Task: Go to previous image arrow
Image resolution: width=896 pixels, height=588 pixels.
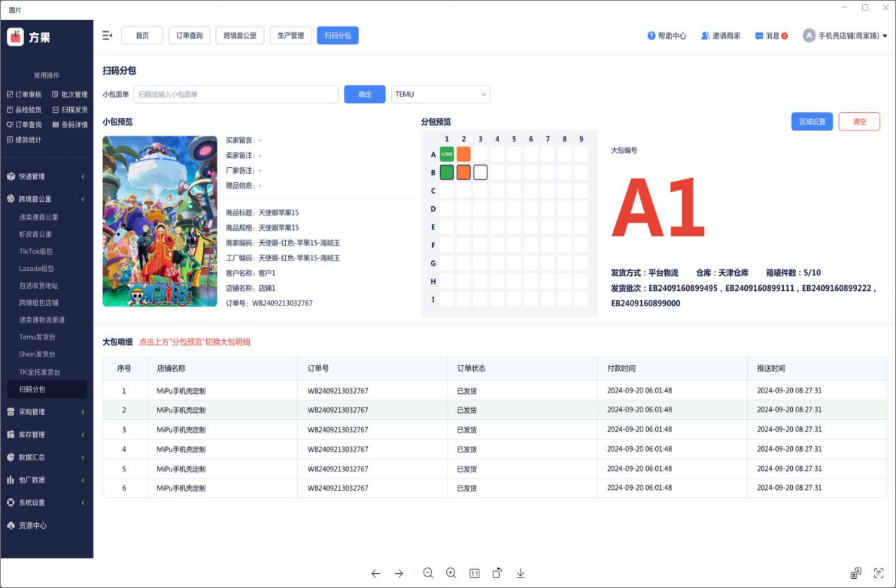Action: (376, 573)
